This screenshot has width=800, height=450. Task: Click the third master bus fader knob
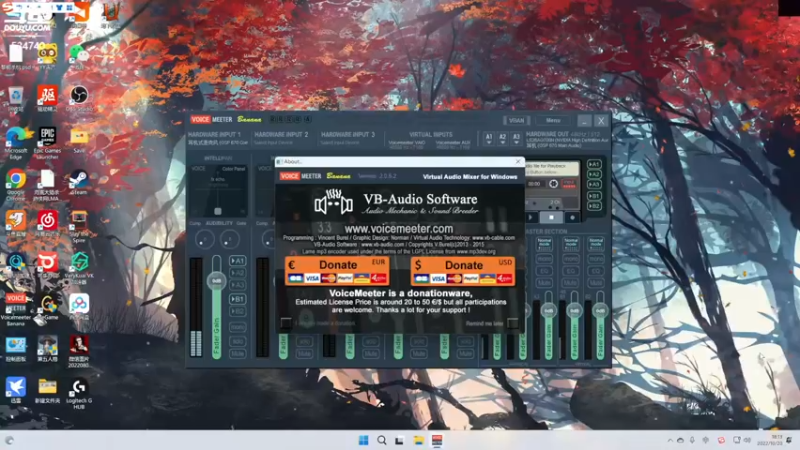[x=600, y=310]
